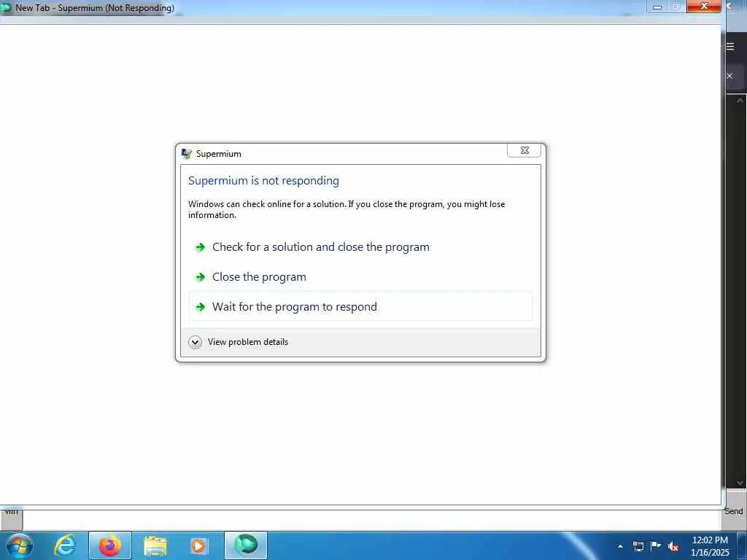Choose Wait for the program to respond

(360, 307)
